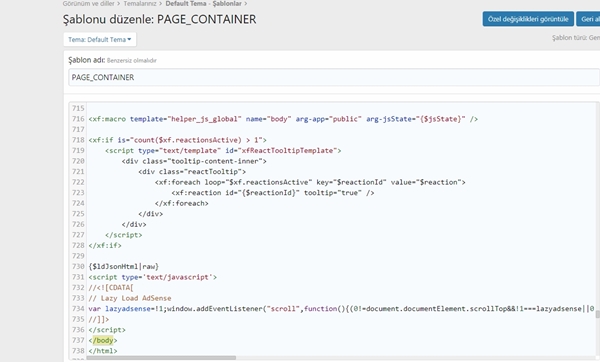The image size is (600, 362).
Task: Click the Geri al button
Action: pyautogui.click(x=588, y=19)
